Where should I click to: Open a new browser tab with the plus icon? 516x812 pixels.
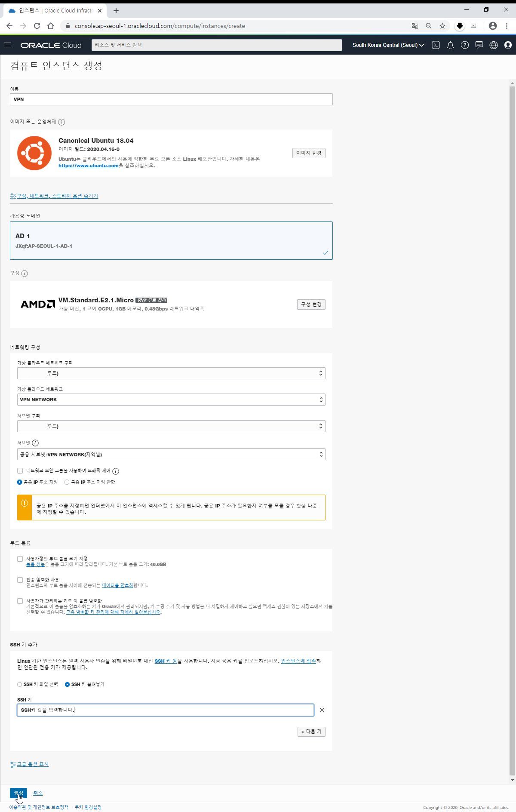tap(116, 10)
